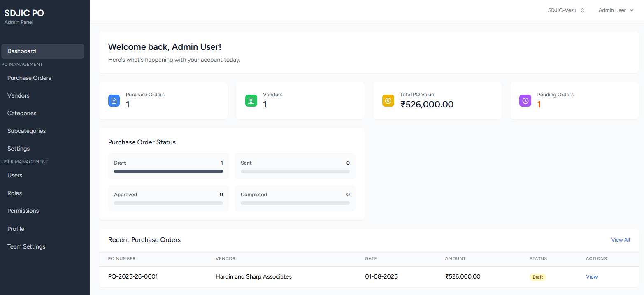Image resolution: width=644 pixels, height=295 pixels.
Task: View purchase order PO-2025-26-0001
Action: point(591,276)
